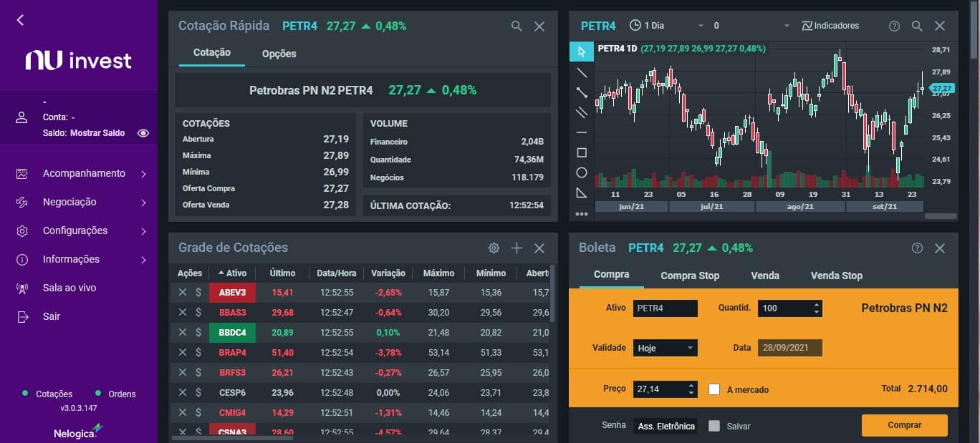Show balance with the eye icon
The image size is (980, 443).
click(x=143, y=133)
